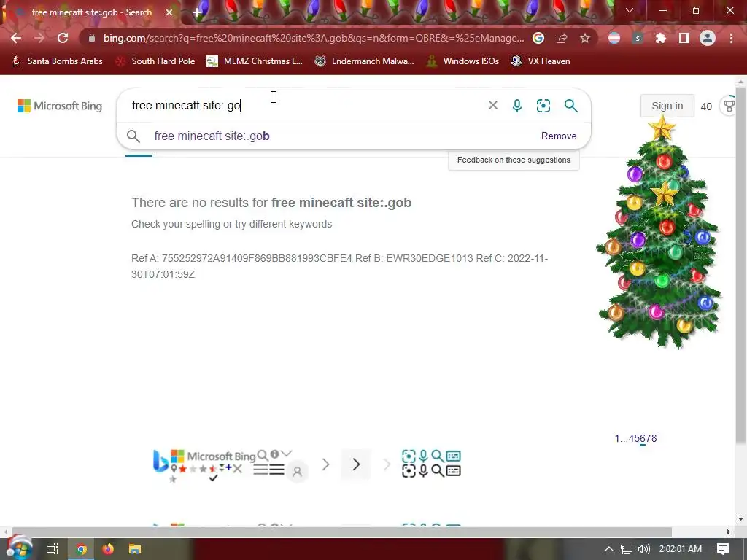
Task: Click the horizontal scrollbar thumb
Action: click(x=341, y=532)
